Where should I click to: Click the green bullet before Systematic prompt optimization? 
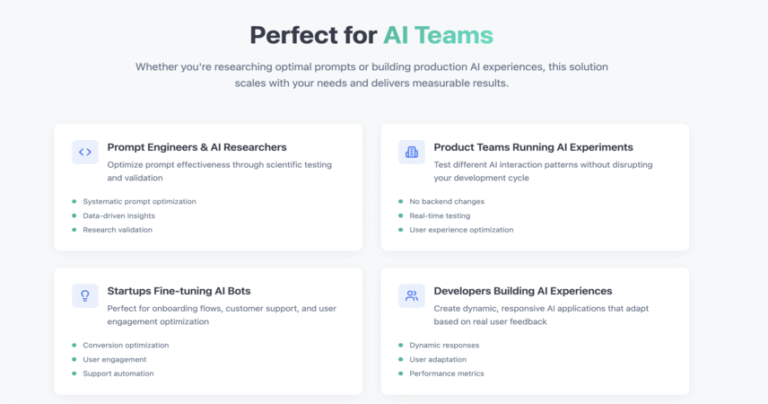point(74,201)
